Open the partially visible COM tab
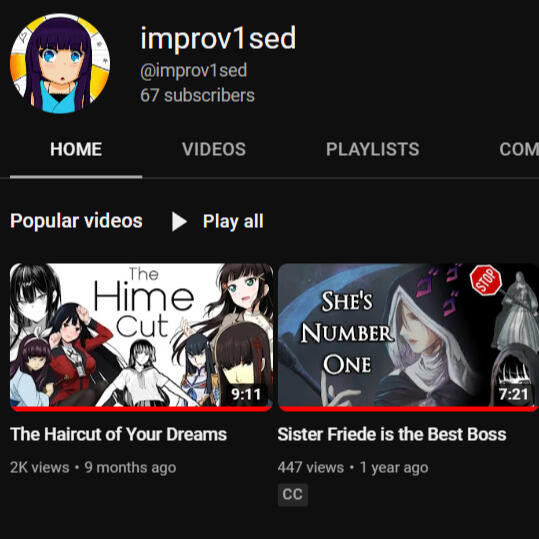Viewport: 539px width, 539px height. pyautogui.click(x=519, y=149)
